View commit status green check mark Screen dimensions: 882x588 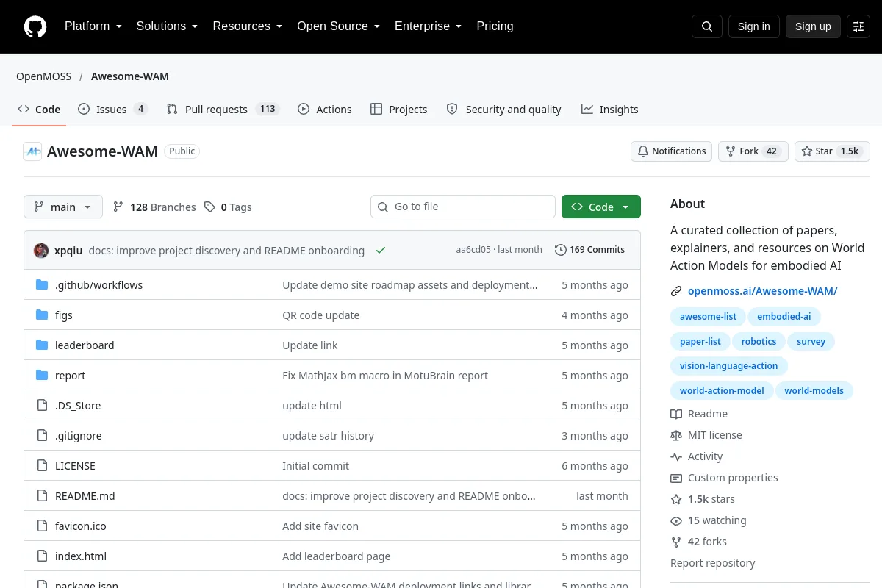381,250
